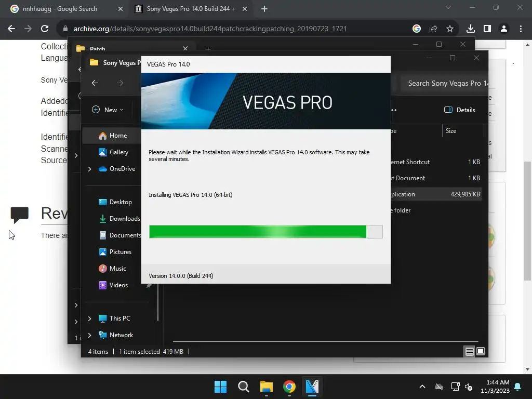Open Pictures folder in sidebar
Image resolution: width=532 pixels, height=399 pixels.
point(115,252)
